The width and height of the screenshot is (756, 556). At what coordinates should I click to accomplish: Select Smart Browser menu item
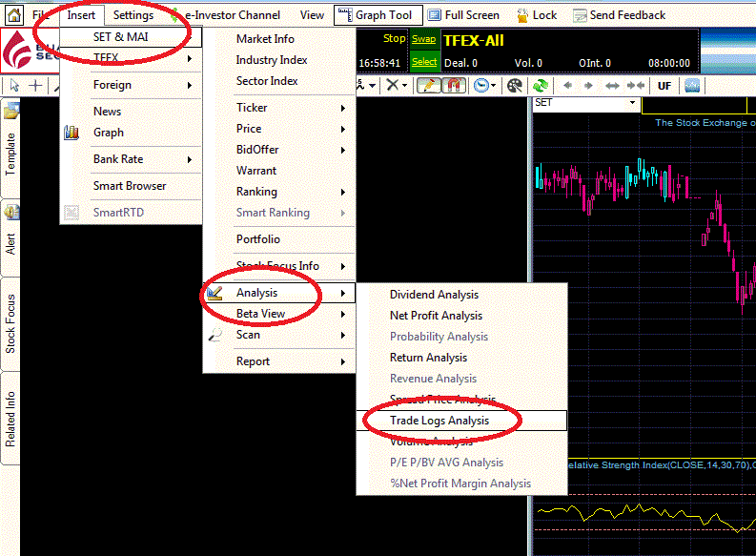tap(131, 186)
